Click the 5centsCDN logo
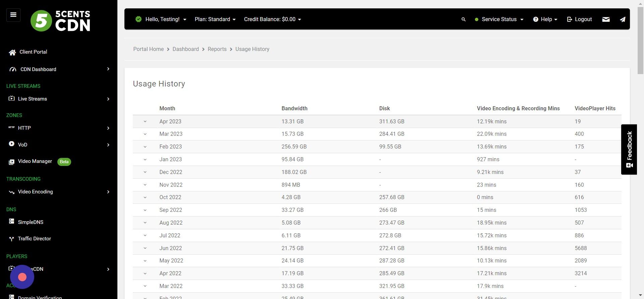Viewport: 644px width, 299px height. 60,20
